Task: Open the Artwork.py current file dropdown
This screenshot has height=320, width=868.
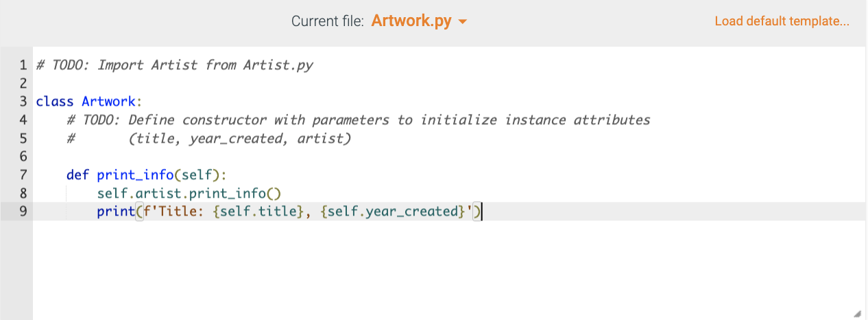Action: tap(419, 21)
